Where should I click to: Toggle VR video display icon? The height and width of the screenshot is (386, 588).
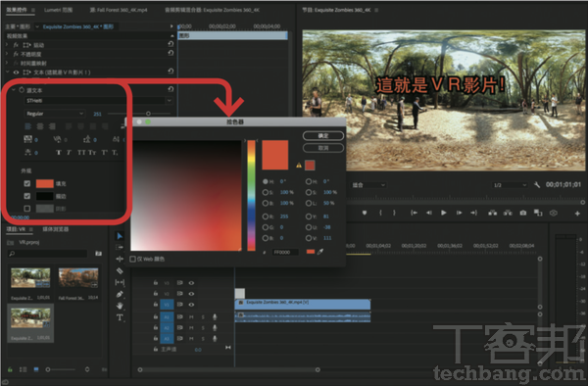553,213
